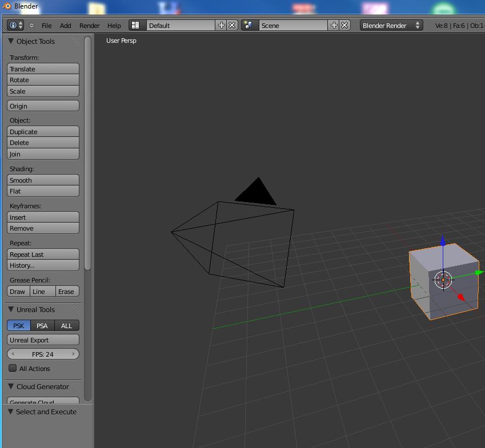Decrease FPS with the left arrow
Image resolution: width=485 pixels, height=448 pixels.
pos(13,354)
